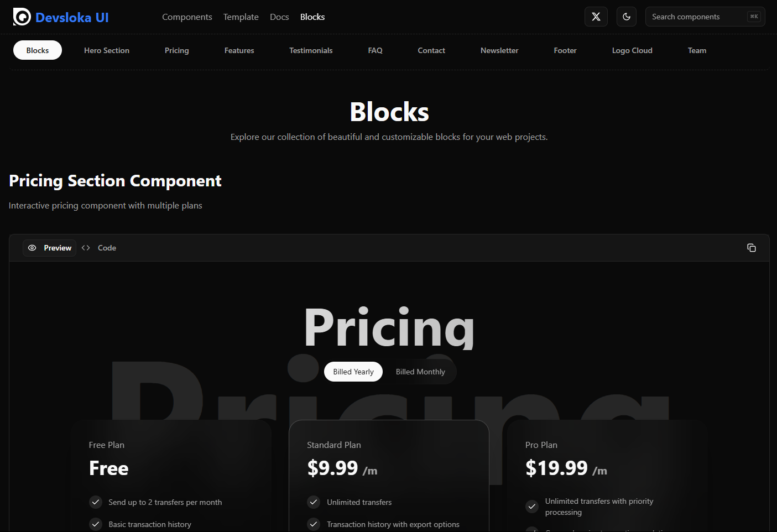Select Billed Yearly billing option

pyautogui.click(x=353, y=371)
